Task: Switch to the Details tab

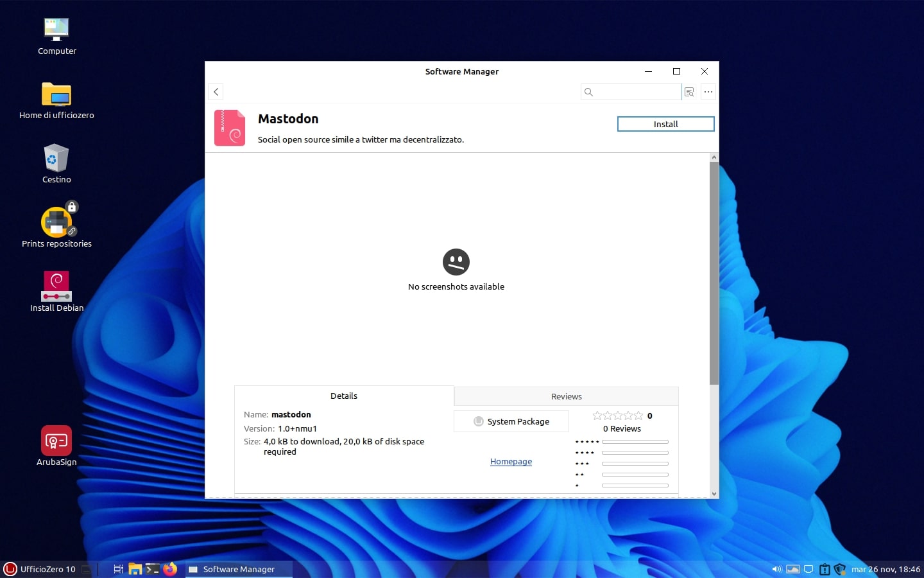Action: coord(344,396)
